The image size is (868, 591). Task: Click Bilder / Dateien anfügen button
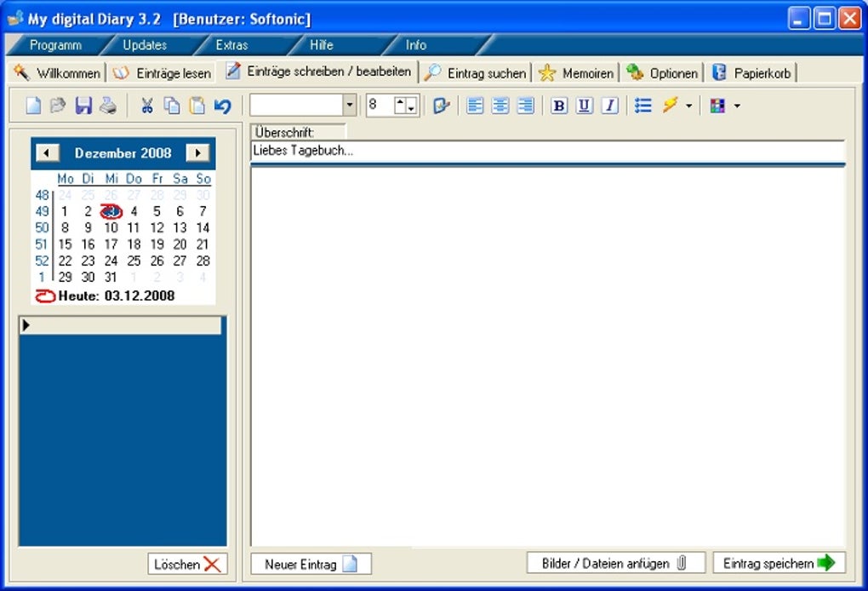point(616,563)
